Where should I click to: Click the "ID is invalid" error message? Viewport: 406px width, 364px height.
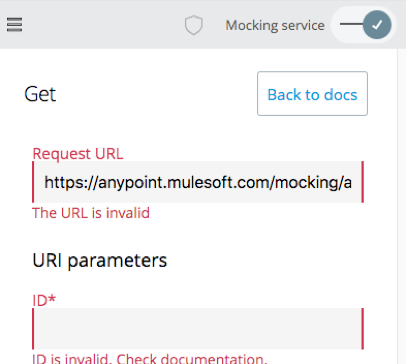click(x=150, y=359)
